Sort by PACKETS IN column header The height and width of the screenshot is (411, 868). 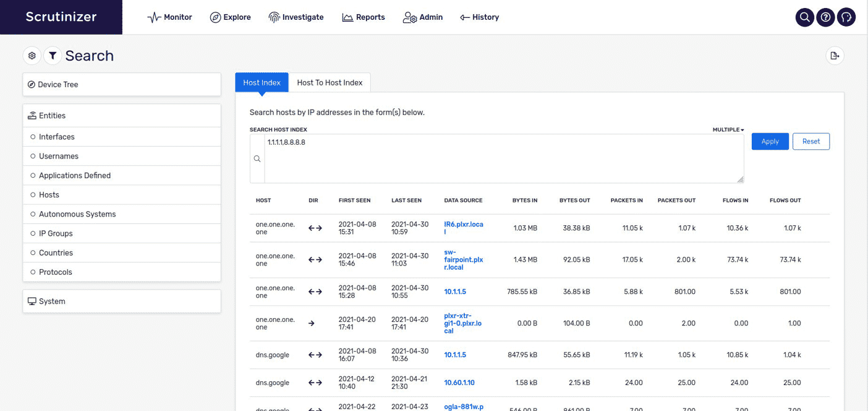(x=627, y=201)
